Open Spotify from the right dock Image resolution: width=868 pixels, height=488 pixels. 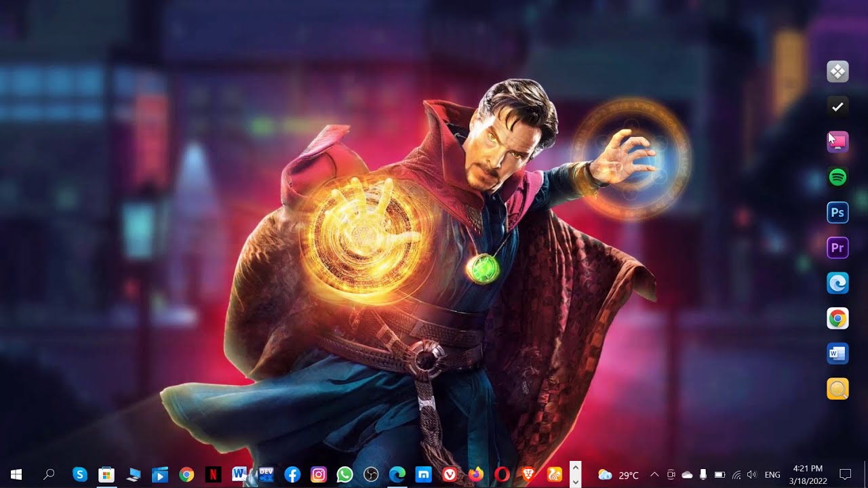pyautogui.click(x=837, y=178)
